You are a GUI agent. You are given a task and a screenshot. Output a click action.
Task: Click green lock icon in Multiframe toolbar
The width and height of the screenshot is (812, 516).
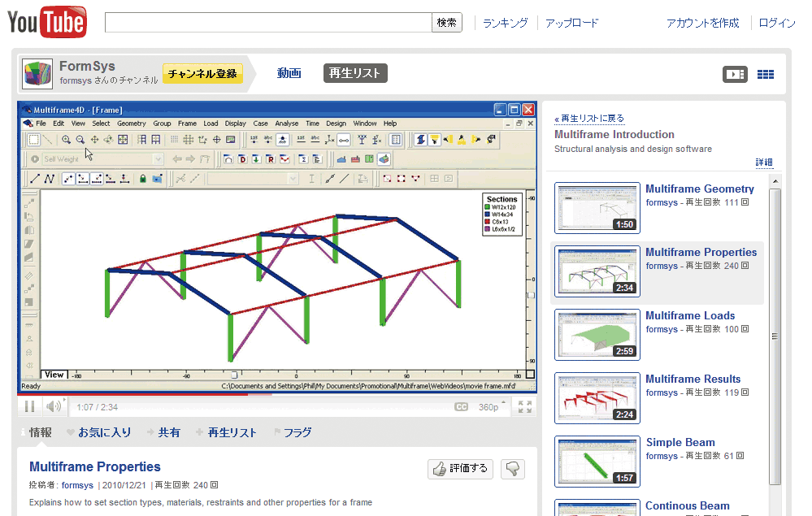tap(143, 179)
